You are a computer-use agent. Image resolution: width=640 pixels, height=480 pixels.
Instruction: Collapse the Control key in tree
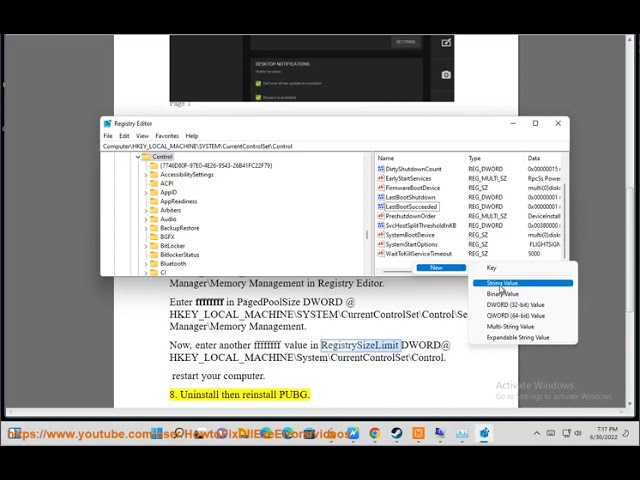(138, 157)
